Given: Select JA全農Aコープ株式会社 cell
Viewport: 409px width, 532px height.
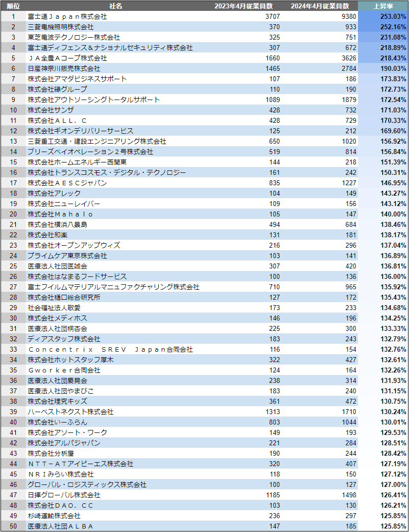Looking at the screenshot, I should pos(67,58).
